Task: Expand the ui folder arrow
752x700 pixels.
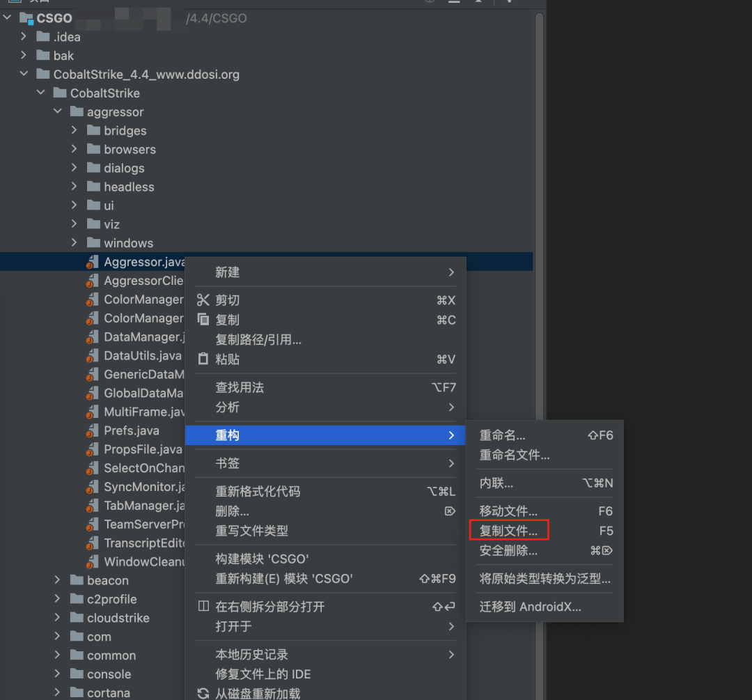Action: click(x=74, y=205)
